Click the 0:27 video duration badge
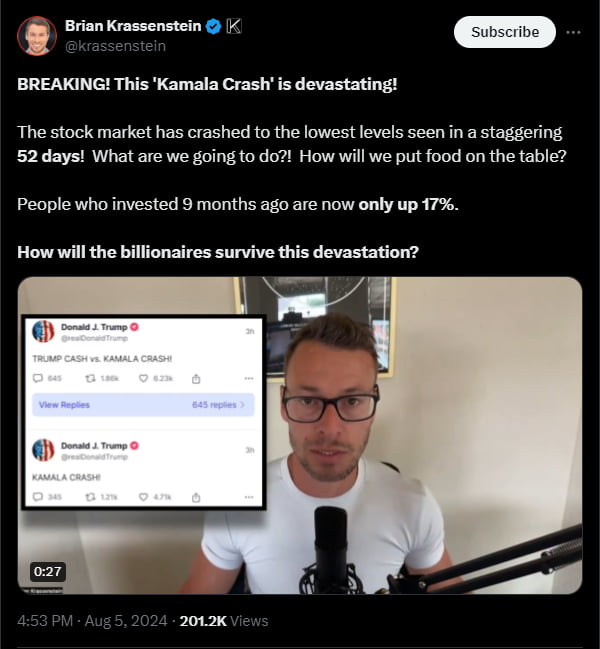600x649 pixels. (48, 571)
